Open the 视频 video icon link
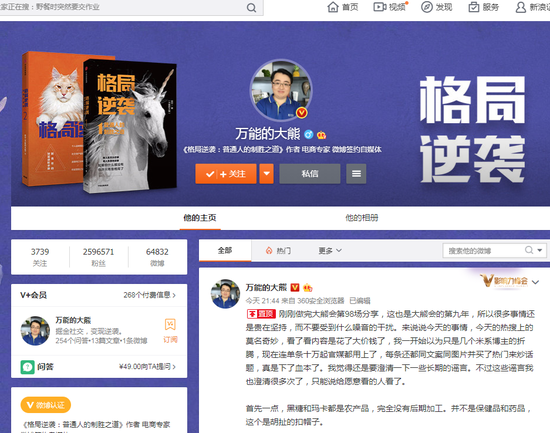 pyautogui.click(x=390, y=7)
